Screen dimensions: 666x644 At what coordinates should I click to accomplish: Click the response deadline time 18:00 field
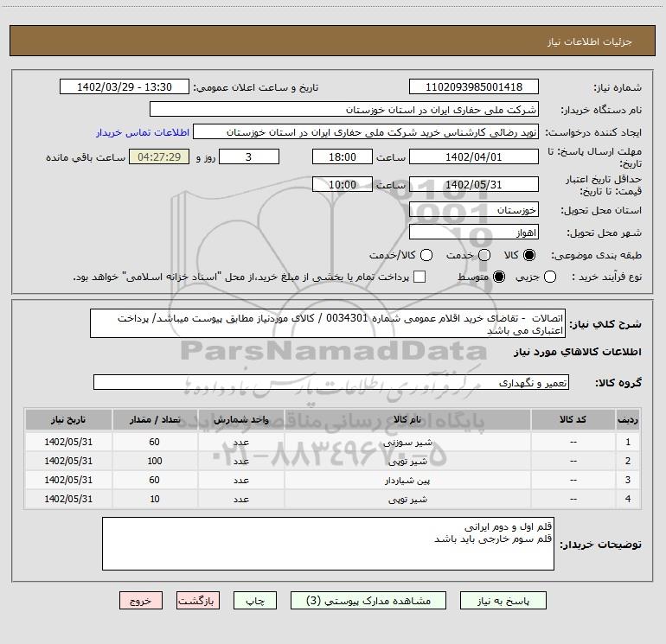tap(343, 156)
